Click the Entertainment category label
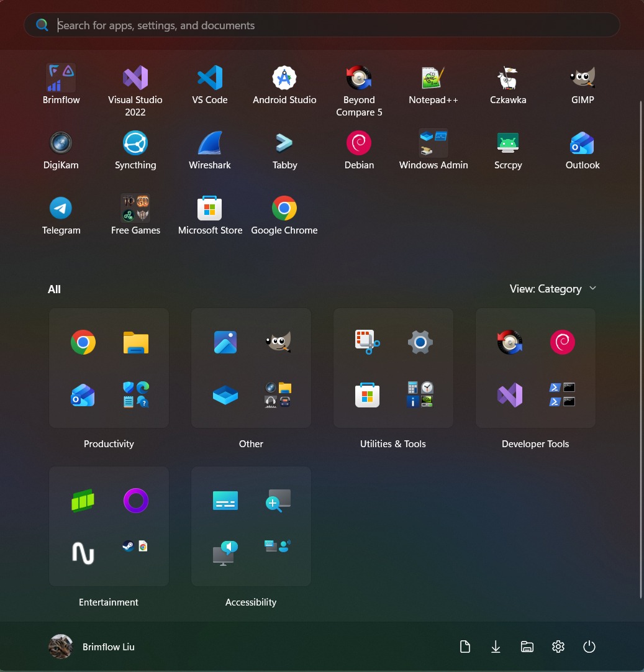 coord(109,602)
